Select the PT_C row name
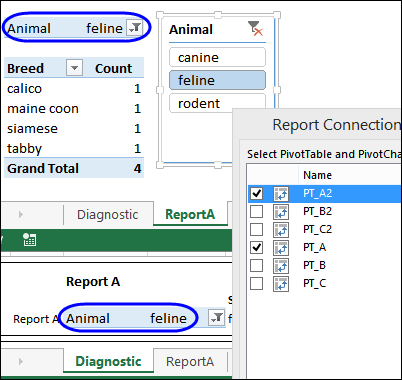 point(314,283)
